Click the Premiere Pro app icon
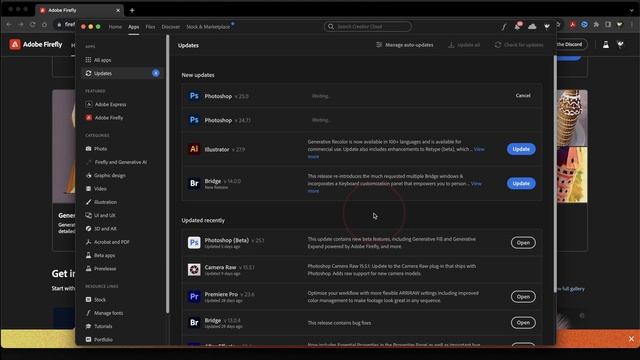 click(194, 296)
